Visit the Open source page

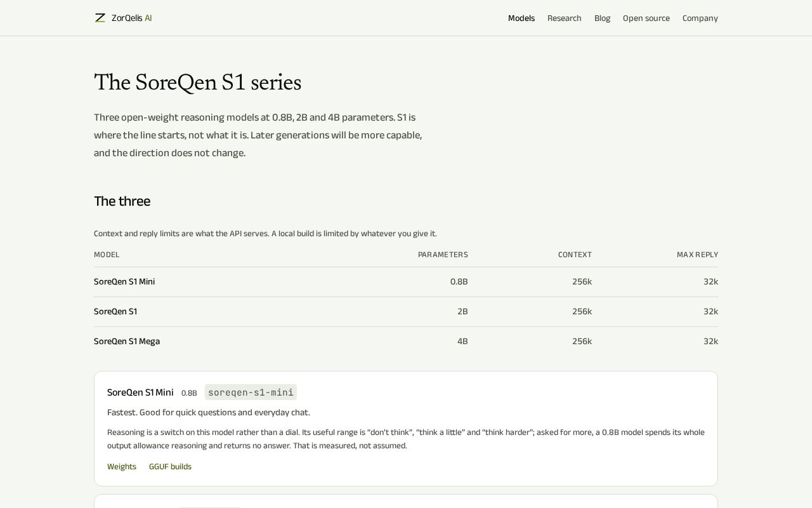646,18
